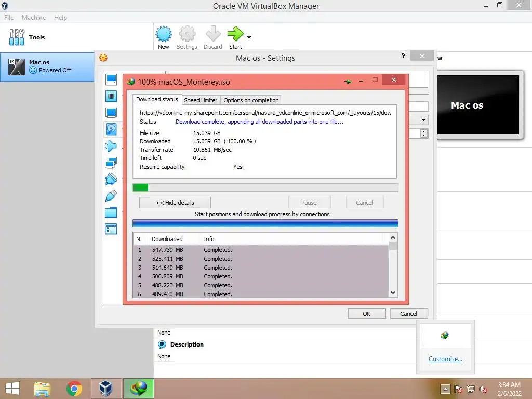Select connection row 5 with 488.223 MB
532x399 pixels.
(x=261, y=285)
